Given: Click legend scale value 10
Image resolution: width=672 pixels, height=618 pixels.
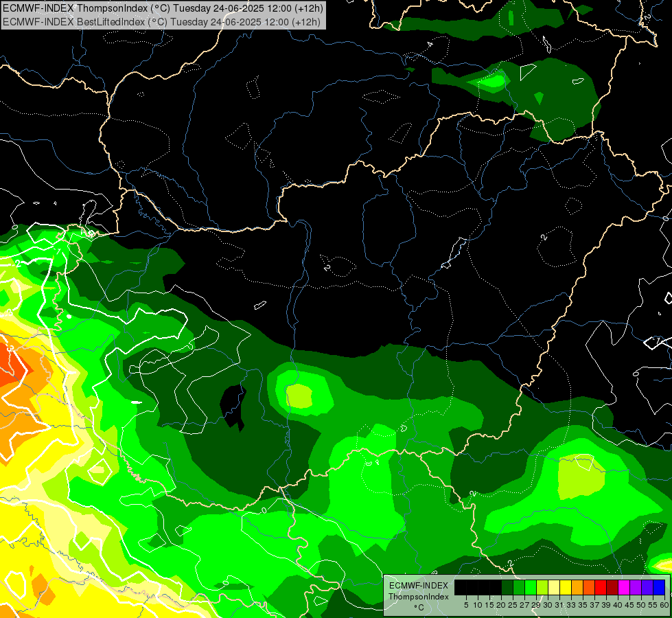Looking at the screenshot, I should [x=478, y=605].
